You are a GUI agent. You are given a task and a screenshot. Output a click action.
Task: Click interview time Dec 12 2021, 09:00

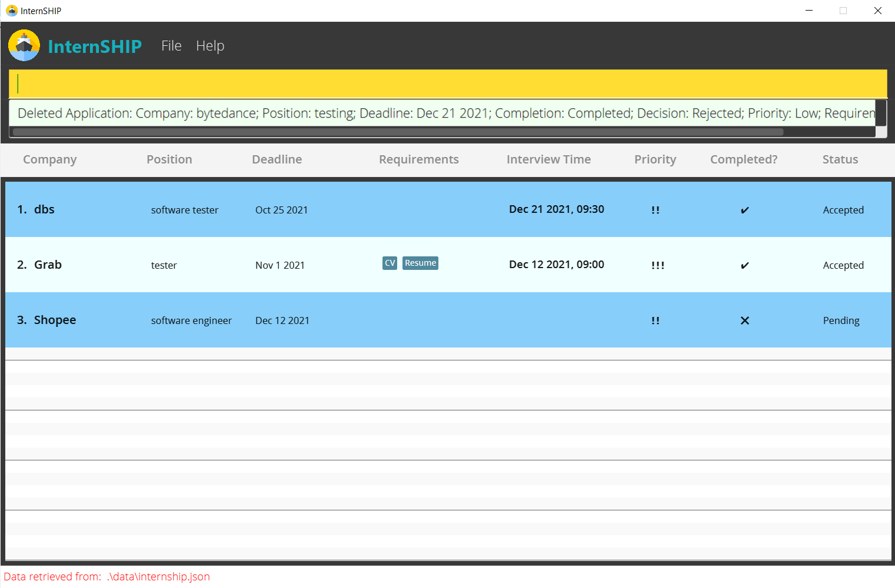click(557, 265)
